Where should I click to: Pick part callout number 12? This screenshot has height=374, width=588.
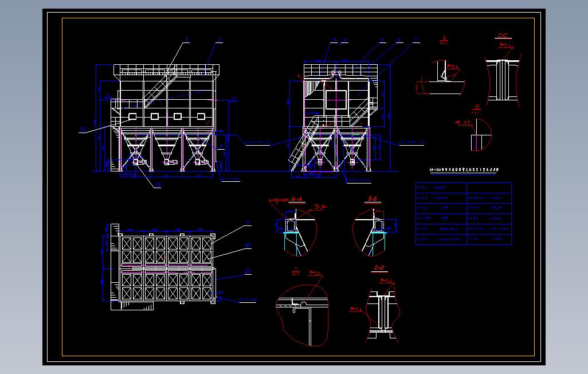[x=83, y=130]
